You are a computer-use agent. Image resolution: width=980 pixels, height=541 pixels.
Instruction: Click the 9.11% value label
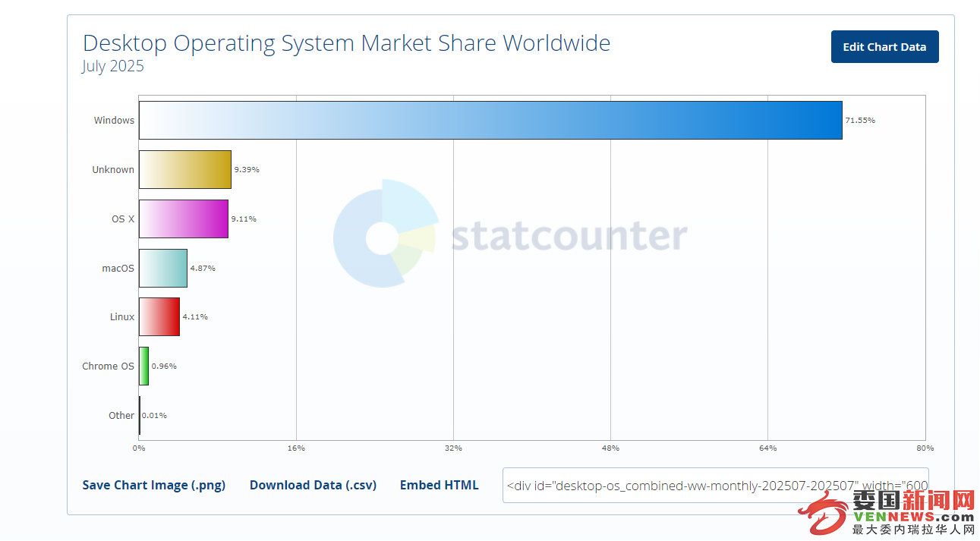tap(244, 219)
